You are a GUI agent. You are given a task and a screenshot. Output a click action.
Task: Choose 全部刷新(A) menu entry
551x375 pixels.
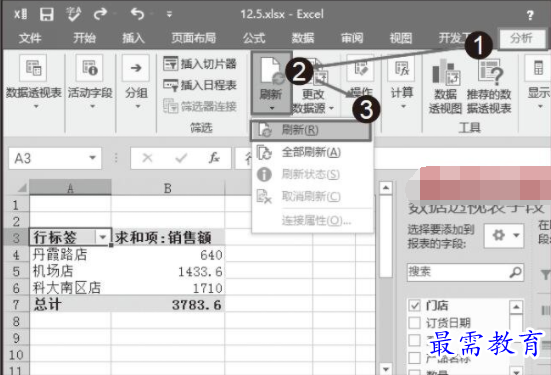(x=312, y=153)
